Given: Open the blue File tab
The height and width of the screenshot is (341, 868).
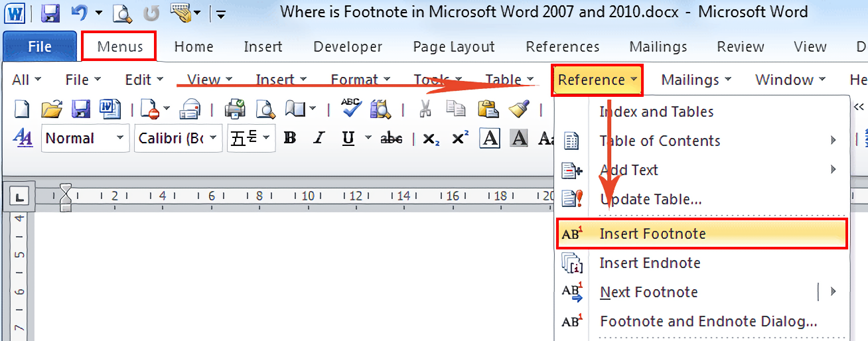Looking at the screenshot, I should [x=40, y=46].
